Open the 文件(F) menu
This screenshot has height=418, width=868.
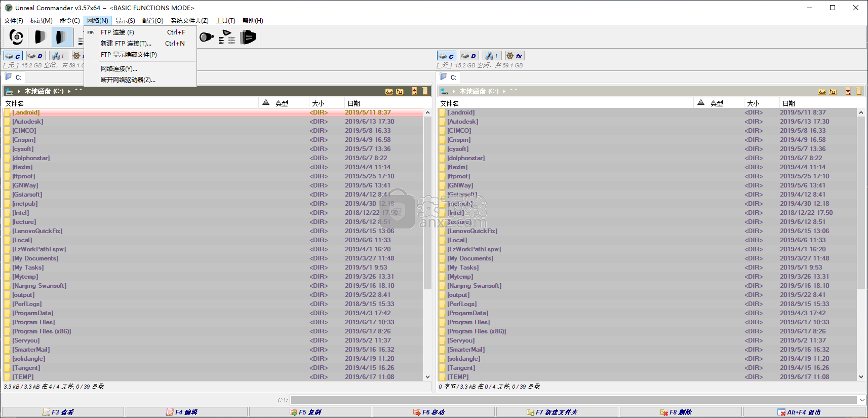14,21
